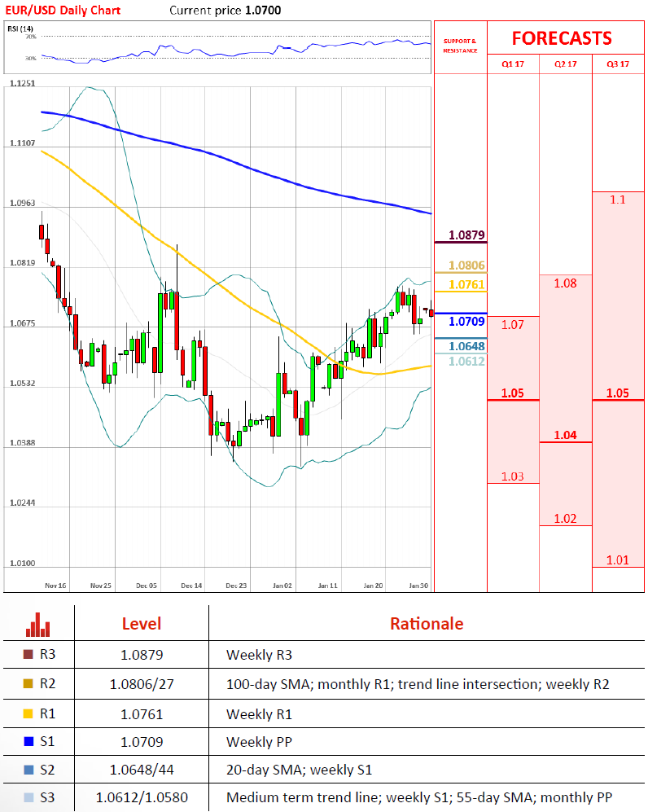The height and width of the screenshot is (812, 648).
Task: Click the red bar-chart icon in table header
Action: click(x=38, y=625)
